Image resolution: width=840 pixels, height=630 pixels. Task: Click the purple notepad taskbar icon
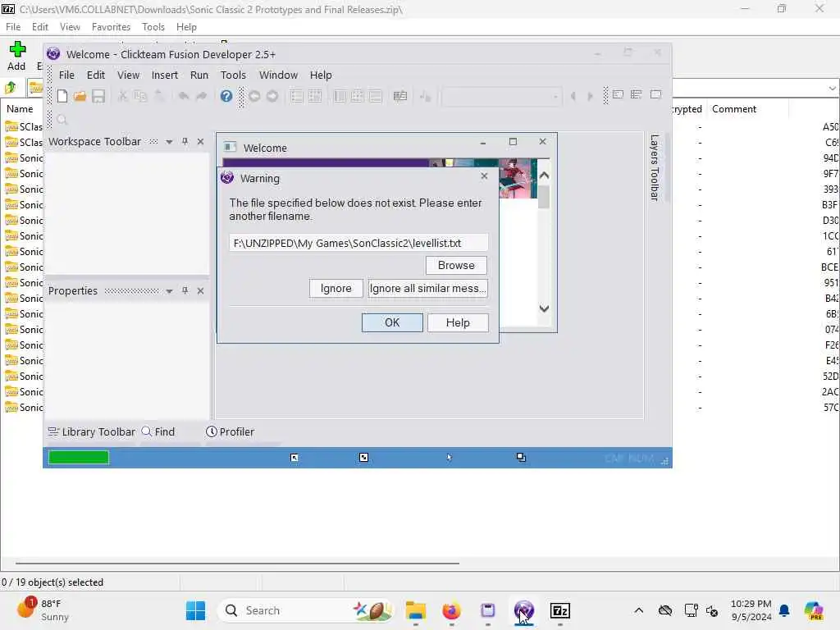487,610
